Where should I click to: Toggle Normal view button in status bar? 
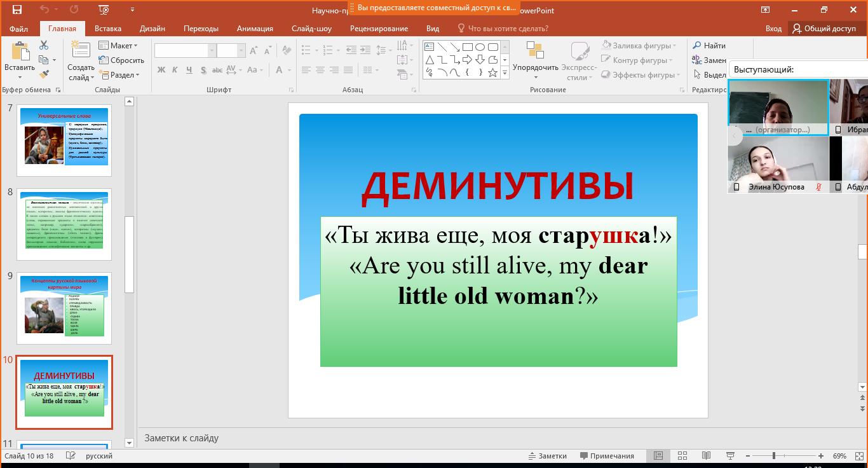[x=658, y=456]
